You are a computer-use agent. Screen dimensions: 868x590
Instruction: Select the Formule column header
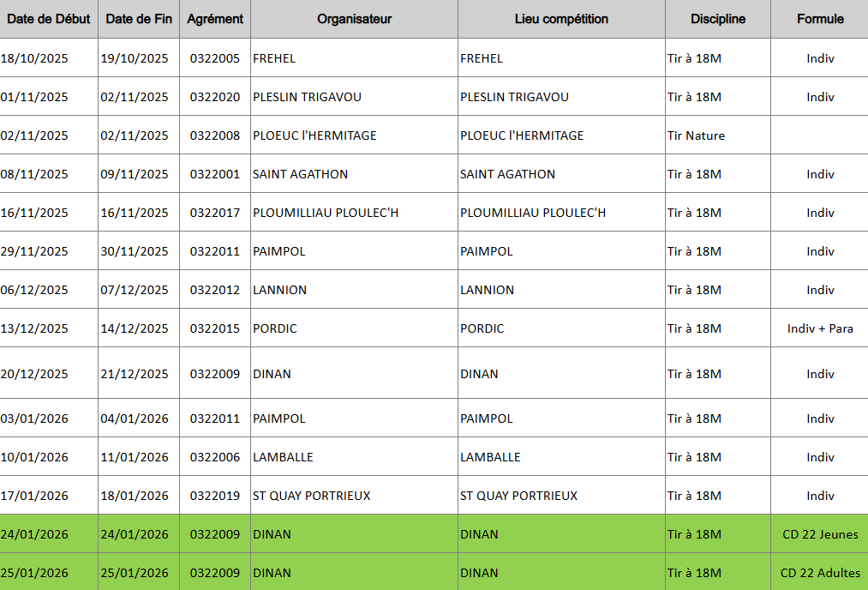pos(820,19)
